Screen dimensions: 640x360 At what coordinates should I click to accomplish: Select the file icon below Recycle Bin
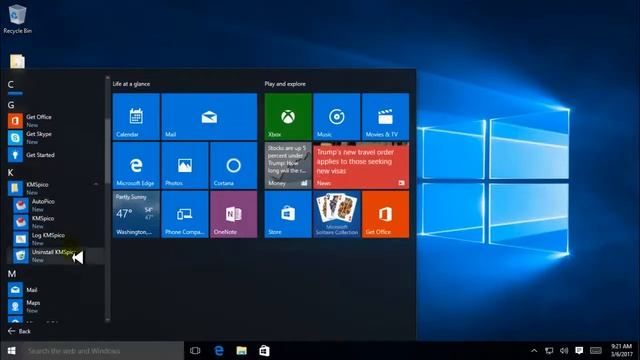click(x=17, y=62)
